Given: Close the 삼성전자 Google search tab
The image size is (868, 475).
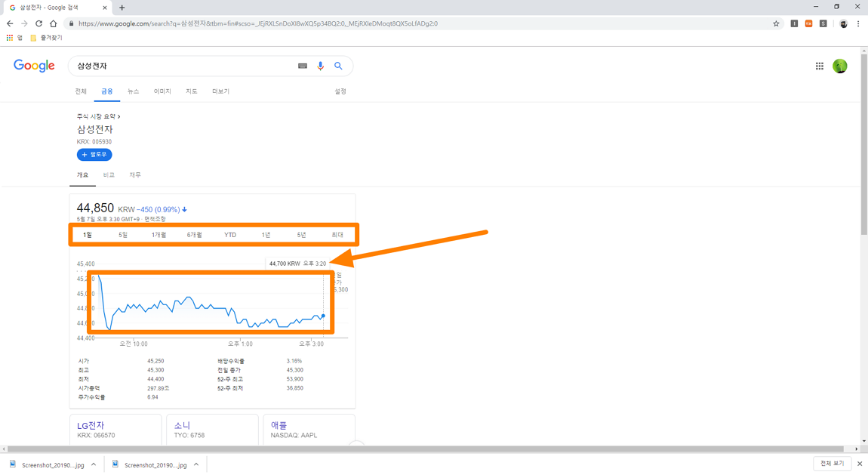Looking at the screenshot, I should pyautogui.click(x=105, y=8).
